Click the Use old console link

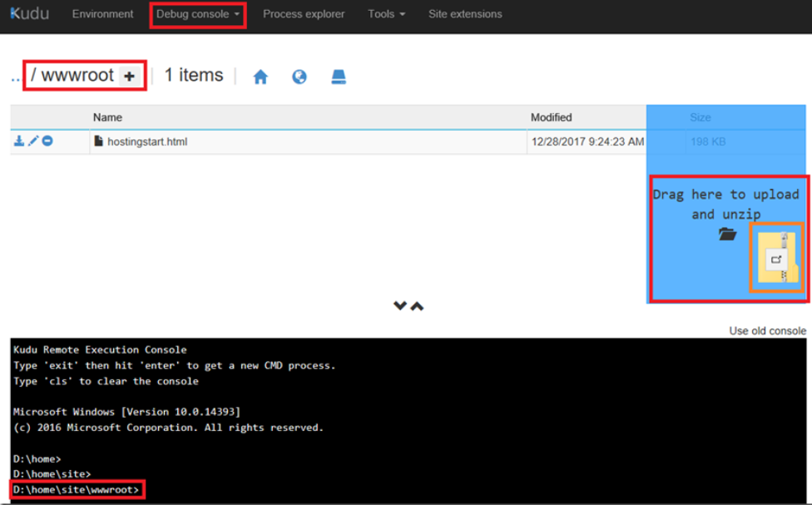point(767,330)
